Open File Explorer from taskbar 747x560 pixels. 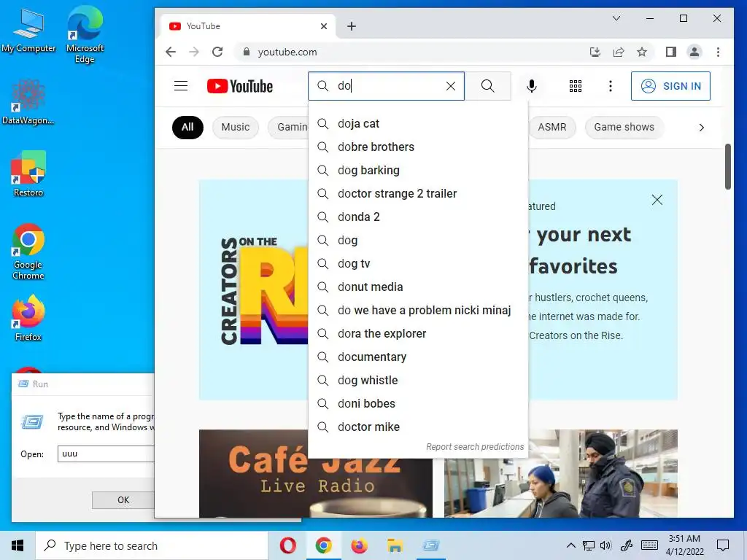tap(395, 545)
